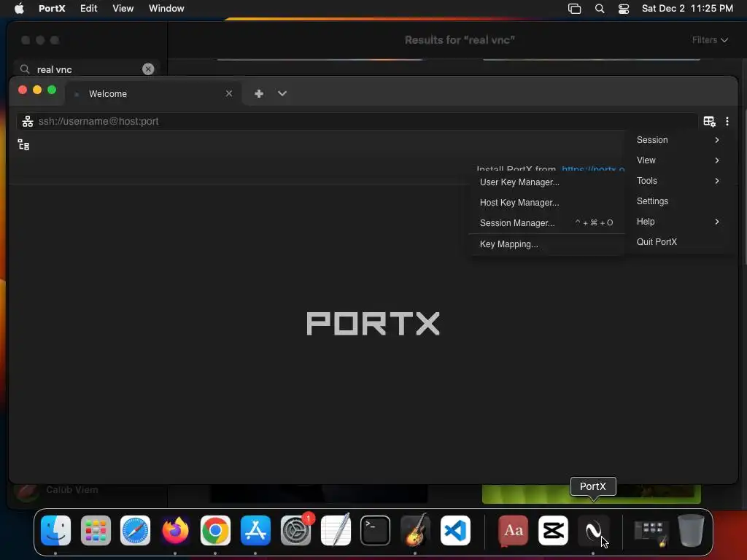Follow the portx install link
Image resolution: width=747 pixels, height=560 pixels.
tap(593, 169)
